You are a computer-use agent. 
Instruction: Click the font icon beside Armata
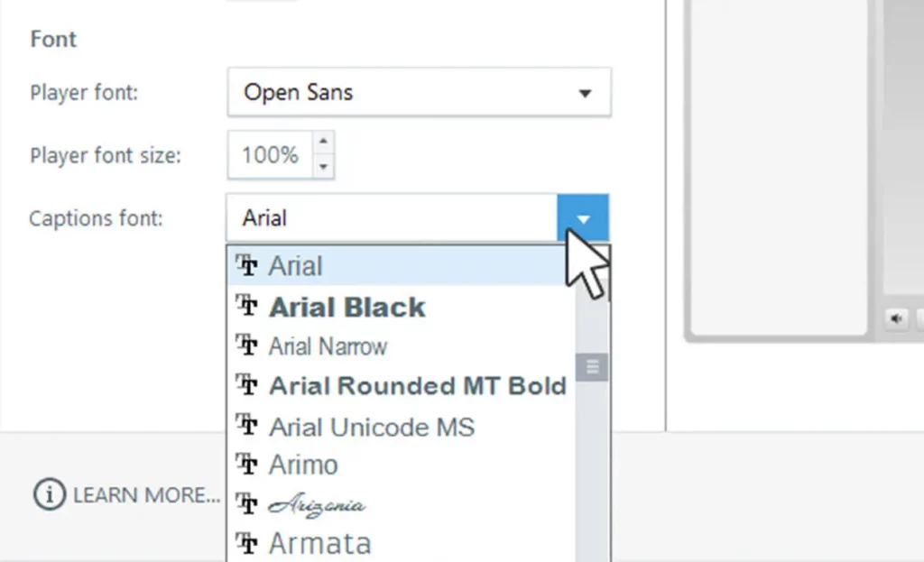246,543
